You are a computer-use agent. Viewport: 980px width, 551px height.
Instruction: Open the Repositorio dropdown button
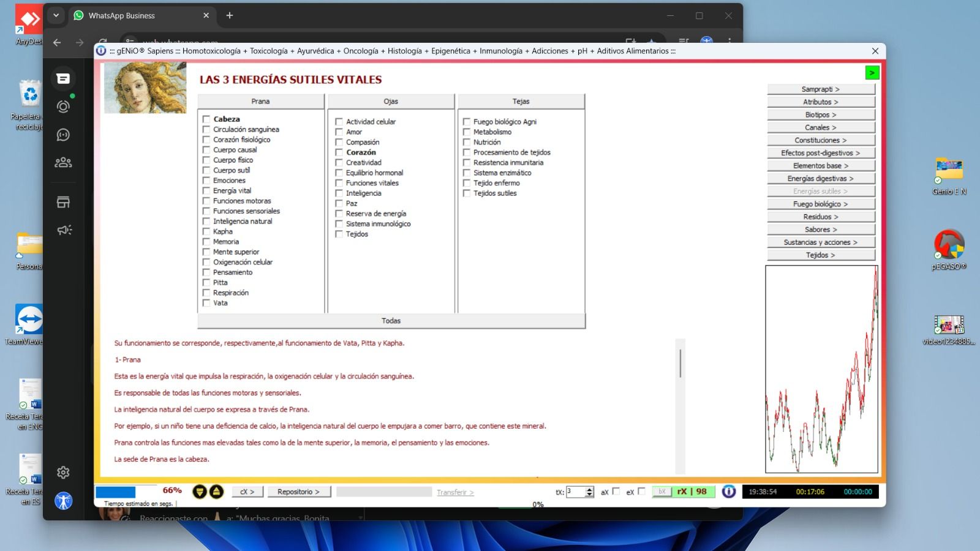coord(298,492)
